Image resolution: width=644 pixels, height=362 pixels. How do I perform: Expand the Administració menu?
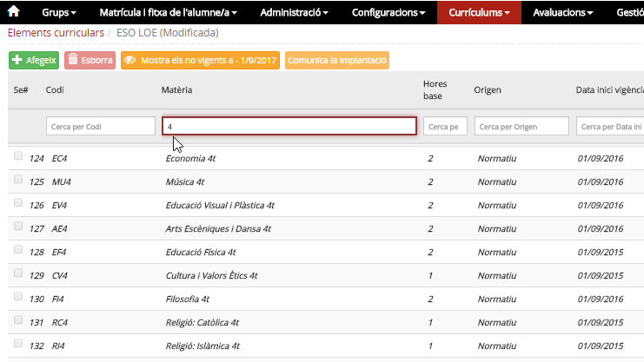pos(294,12)
